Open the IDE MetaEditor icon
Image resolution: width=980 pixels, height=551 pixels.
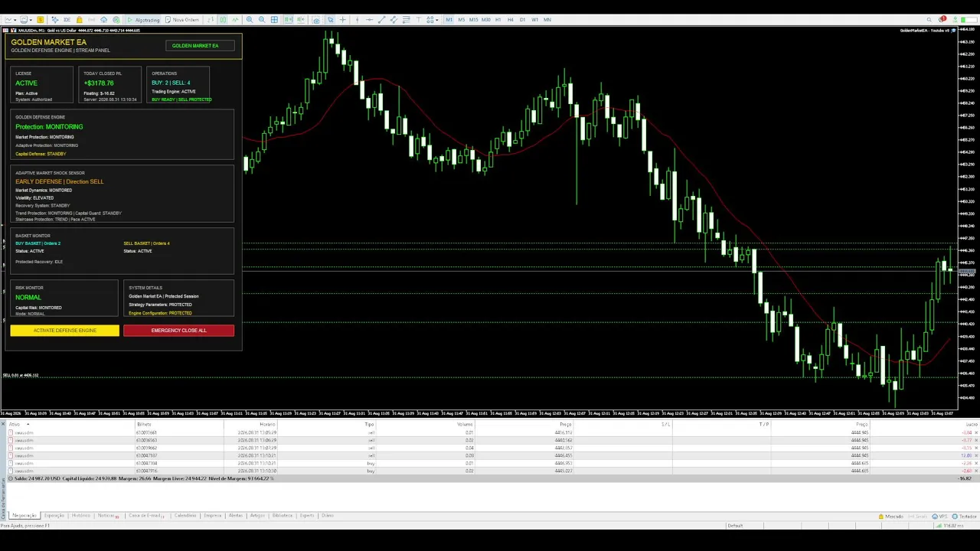67,20
